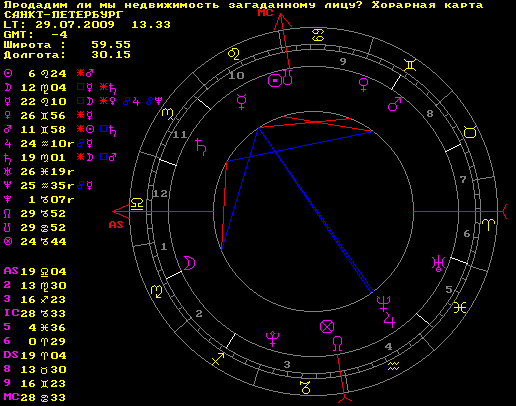
Task: Select the North Node glyph on IC line
Action: click(337, 344)
